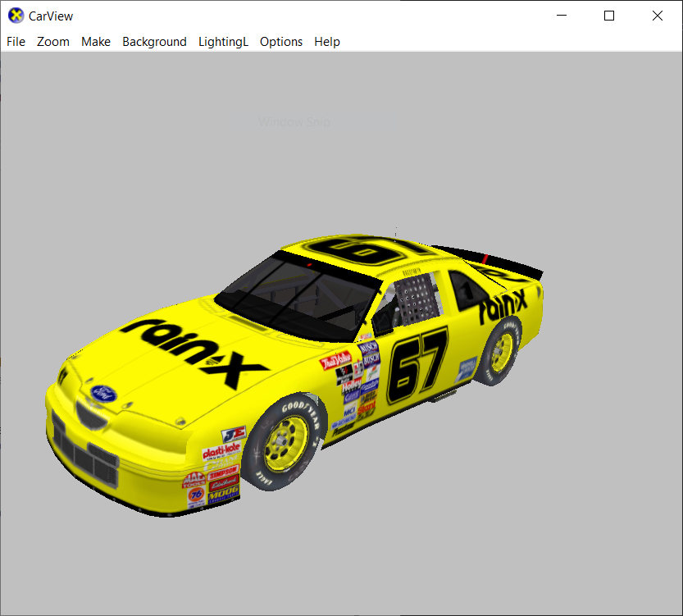The image size is (683, 616).
Task: Click the black 67 number on the door
Action: (x=417, y=367)
